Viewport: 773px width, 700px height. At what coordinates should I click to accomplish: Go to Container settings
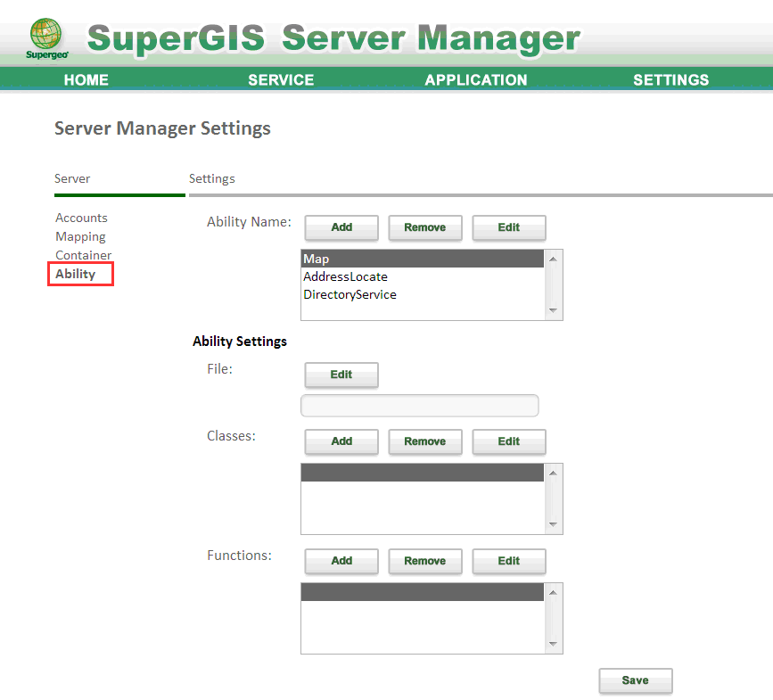[x=83, y=255]
